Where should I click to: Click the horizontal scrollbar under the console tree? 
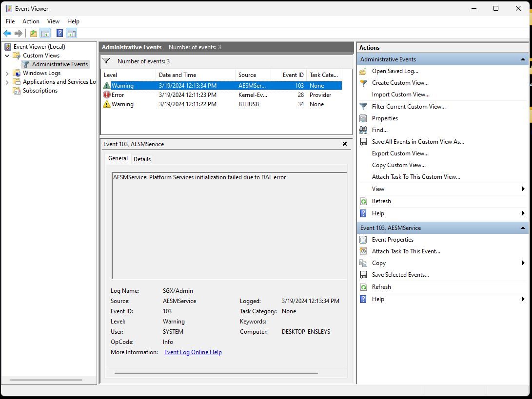(x=46, y=380)
